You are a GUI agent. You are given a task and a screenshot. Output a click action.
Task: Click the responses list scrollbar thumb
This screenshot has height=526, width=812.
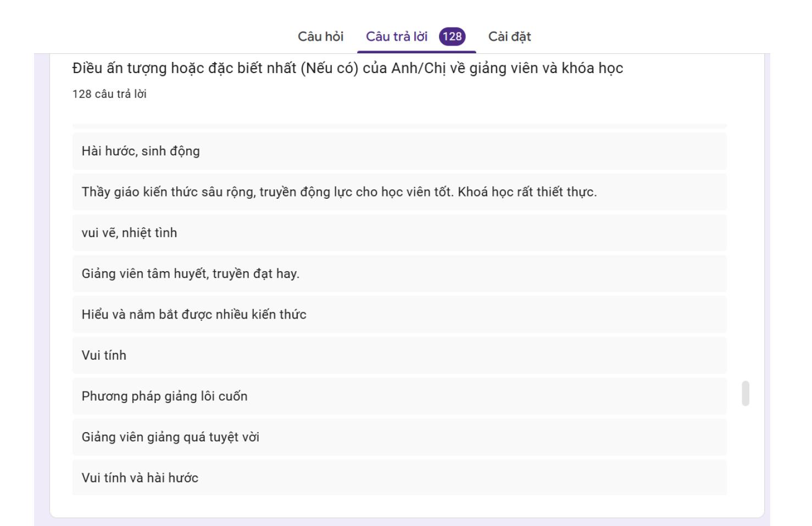pyautogui.click(x=746, y=393)
